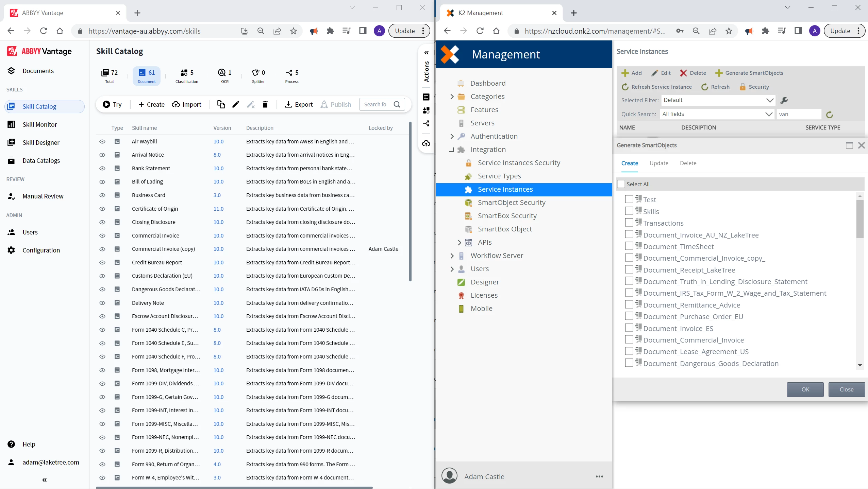Click Close button in Generate SmartObjects dialog
868x489 pixels.
847,389
